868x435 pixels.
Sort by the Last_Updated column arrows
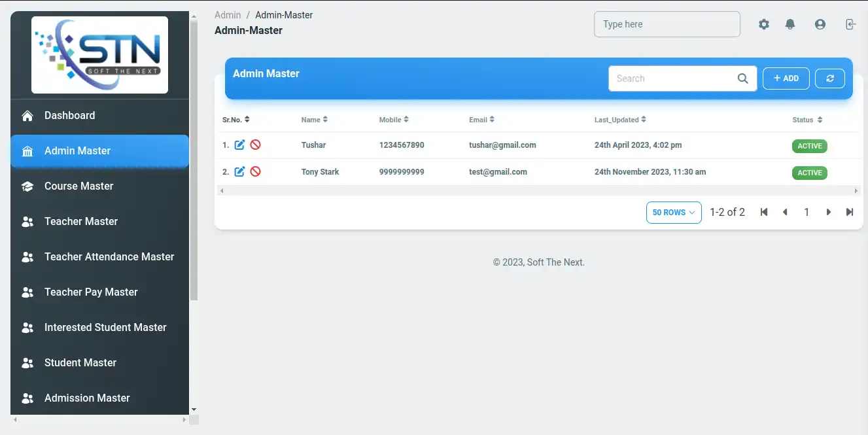(x=644, y=120)
